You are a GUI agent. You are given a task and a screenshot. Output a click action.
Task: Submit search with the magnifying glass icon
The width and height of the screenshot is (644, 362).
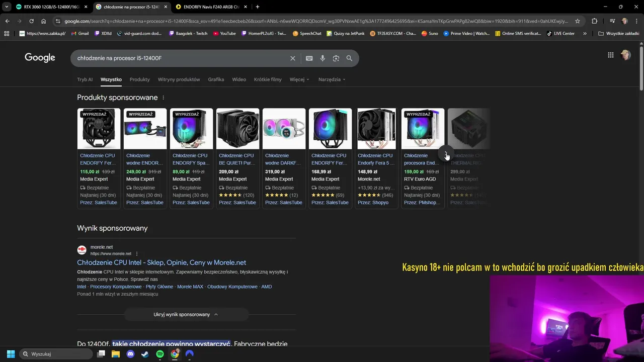(349, 58)
